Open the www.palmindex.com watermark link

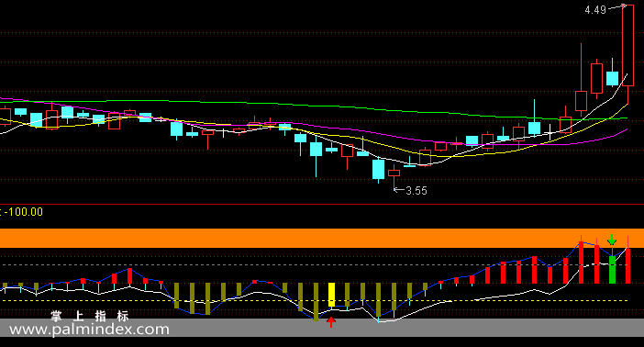tap(89, 330)
